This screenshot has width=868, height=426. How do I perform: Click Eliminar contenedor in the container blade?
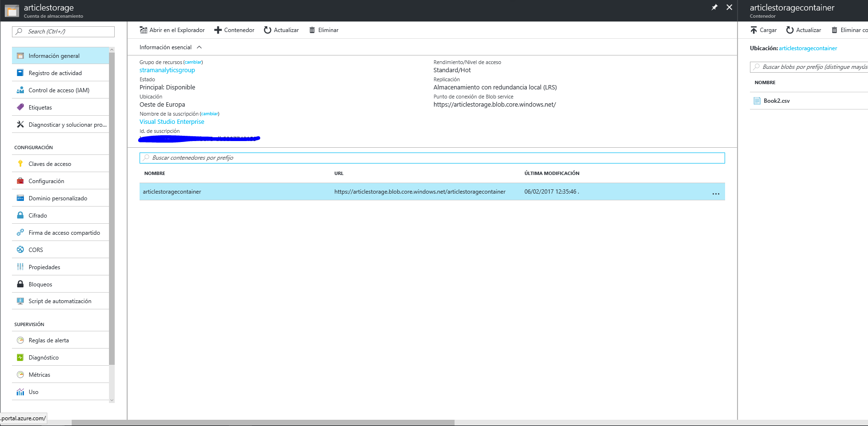pos(849,30)
